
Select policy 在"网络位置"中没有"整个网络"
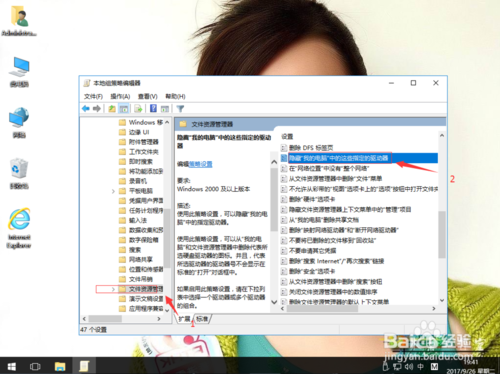pos(329,168)
